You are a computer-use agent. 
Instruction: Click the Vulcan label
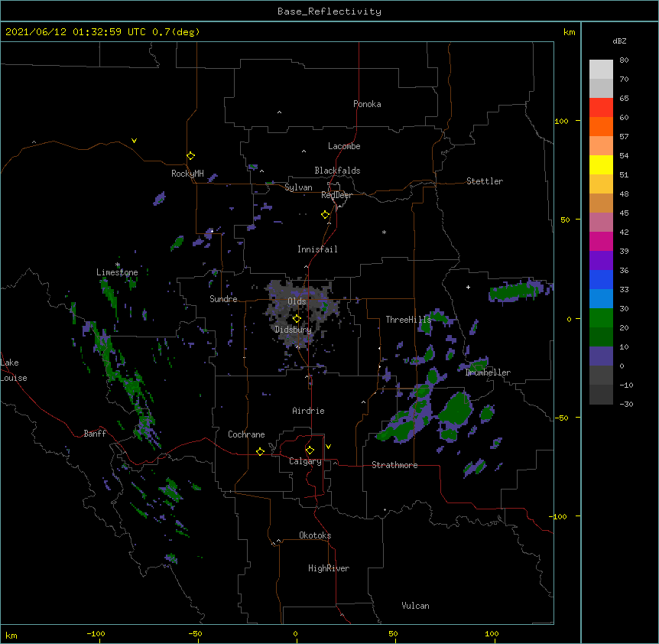[415, 606]
